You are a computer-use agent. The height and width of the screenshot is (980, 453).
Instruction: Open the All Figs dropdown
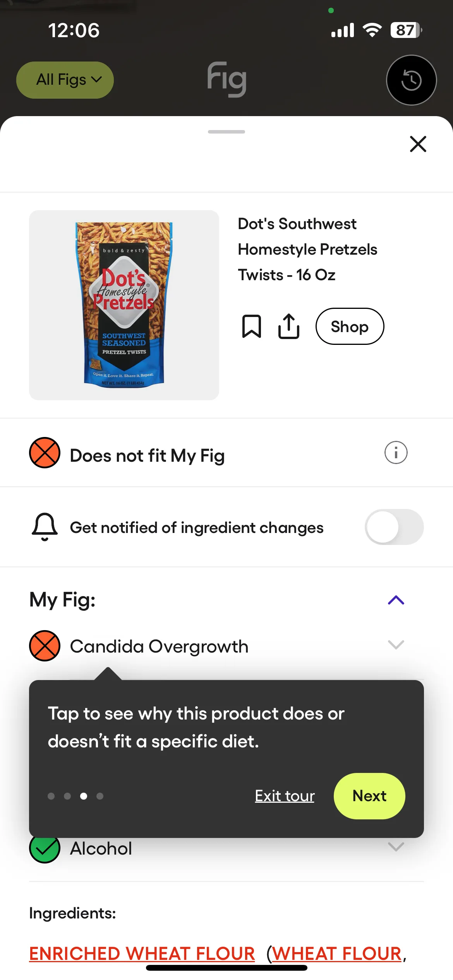65,80
